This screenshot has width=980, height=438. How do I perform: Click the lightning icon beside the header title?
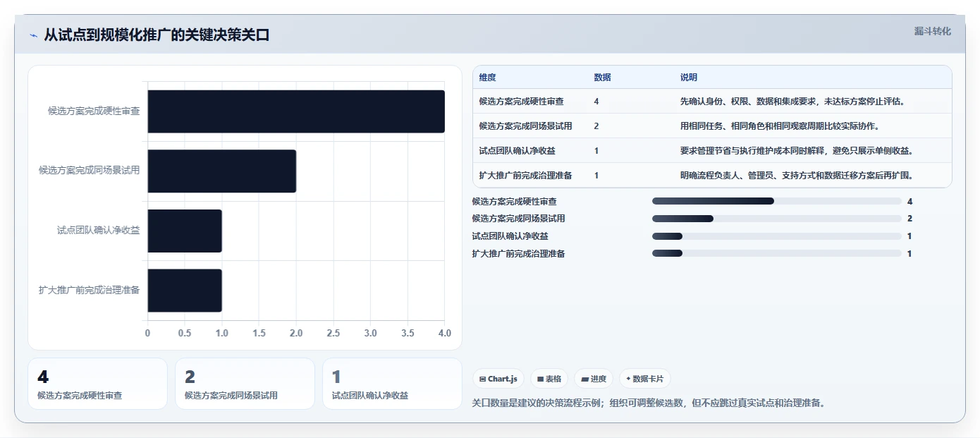33,35
